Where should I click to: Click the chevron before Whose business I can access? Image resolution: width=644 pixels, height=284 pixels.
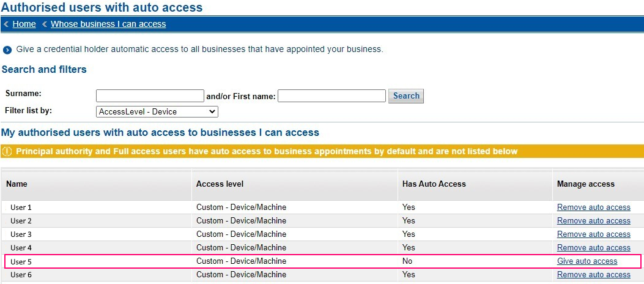45,24
